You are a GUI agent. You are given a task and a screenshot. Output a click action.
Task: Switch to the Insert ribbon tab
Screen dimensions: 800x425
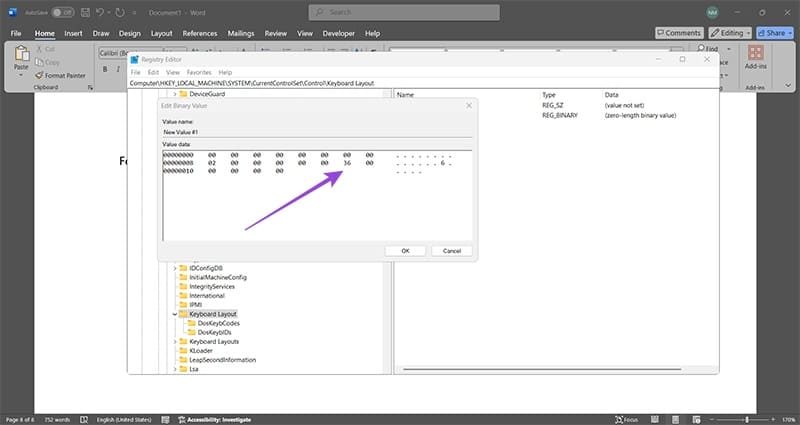[x=73, y=33]
